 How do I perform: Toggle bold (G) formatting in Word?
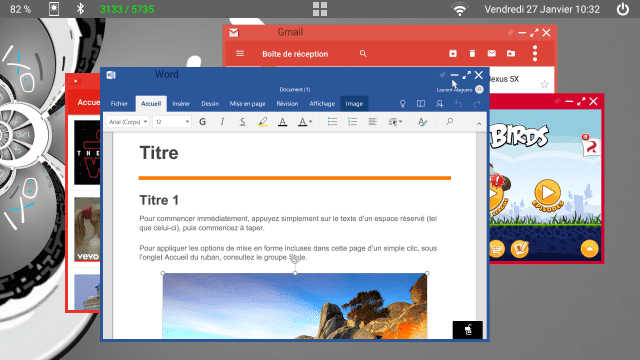[202, 122]
